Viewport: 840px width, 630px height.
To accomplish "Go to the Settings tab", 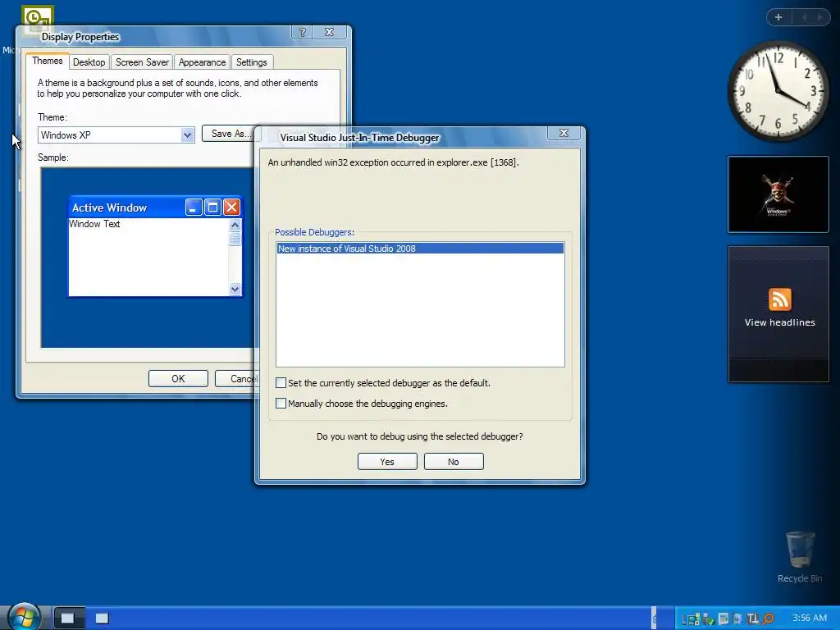I will pyautogui.click(x=251, y=62).
